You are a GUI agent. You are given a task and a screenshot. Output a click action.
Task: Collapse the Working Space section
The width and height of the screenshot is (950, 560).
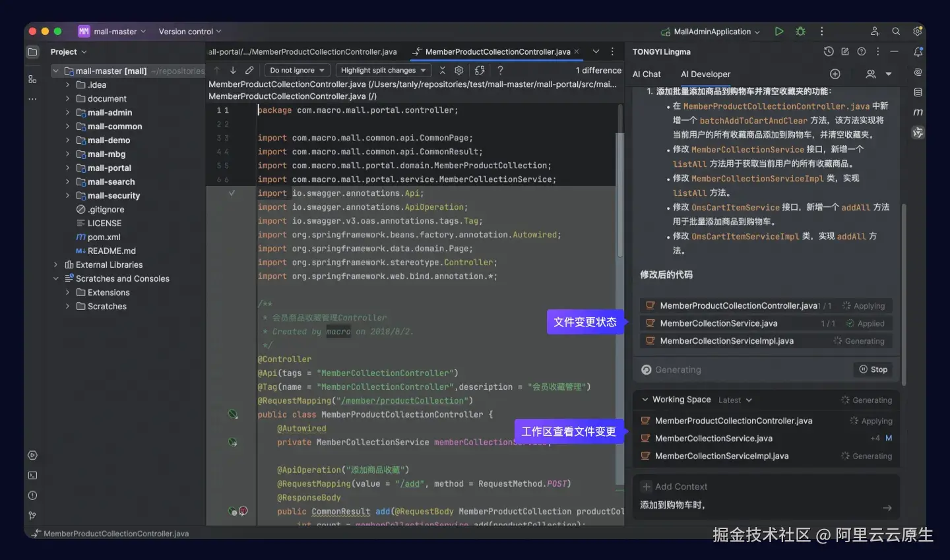click(x=645, y=400)
